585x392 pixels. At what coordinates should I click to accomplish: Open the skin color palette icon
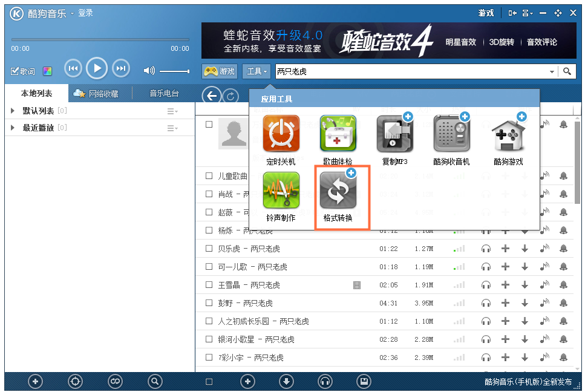(47, 71)
